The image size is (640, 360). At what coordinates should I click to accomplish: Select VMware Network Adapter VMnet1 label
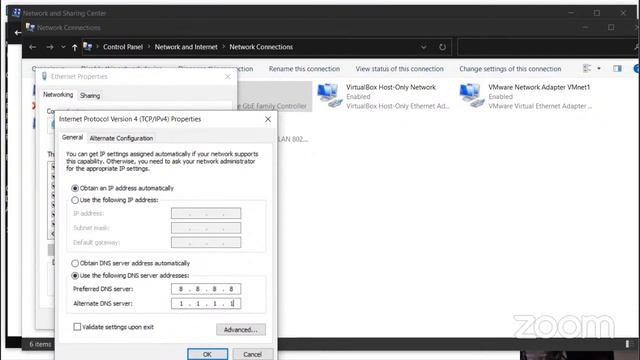coord(539,87)
